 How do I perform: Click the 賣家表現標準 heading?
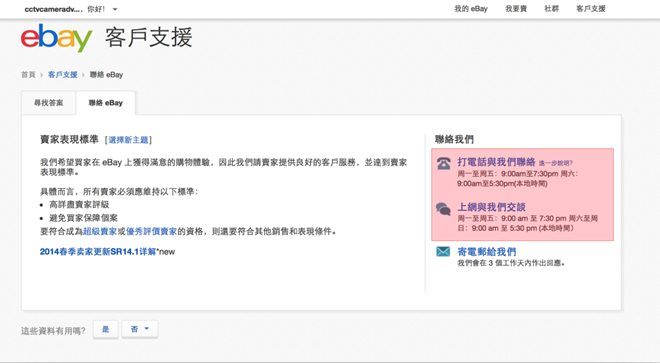click(x=69, y=139)
